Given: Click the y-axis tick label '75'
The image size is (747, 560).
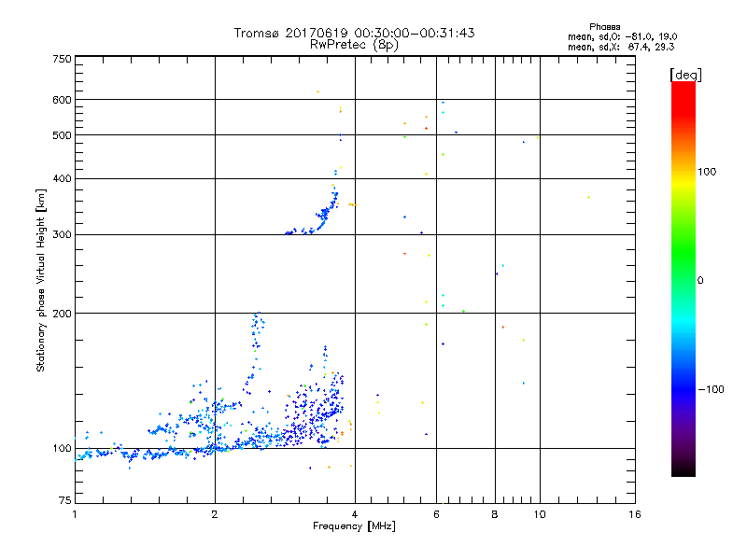Looking at the screenshot, I should coord(65,500).
